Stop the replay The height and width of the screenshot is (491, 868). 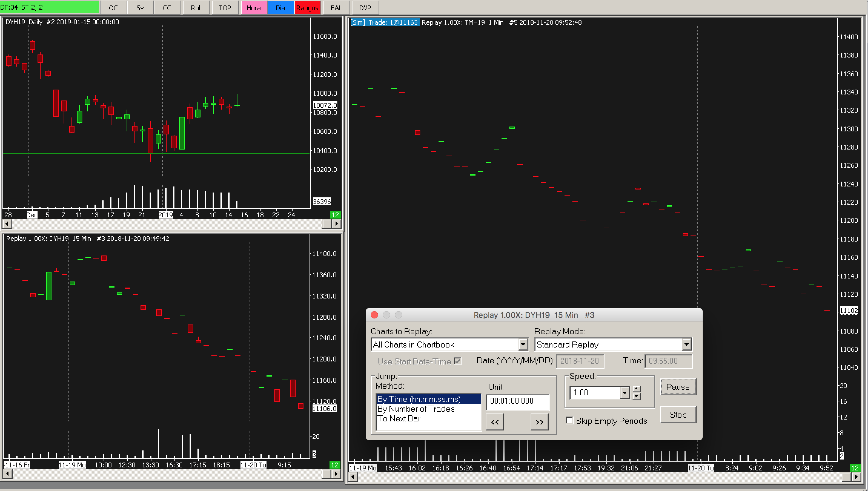coord(678,415)
